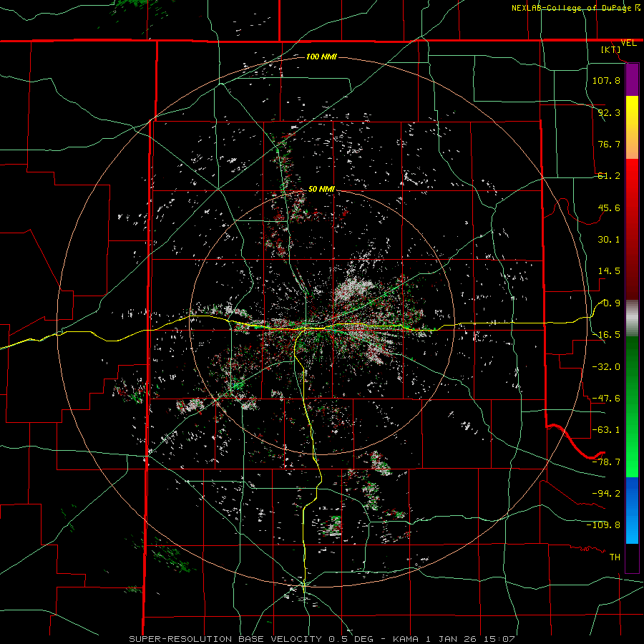Click the 76.7 scale value

pos(609,144)
